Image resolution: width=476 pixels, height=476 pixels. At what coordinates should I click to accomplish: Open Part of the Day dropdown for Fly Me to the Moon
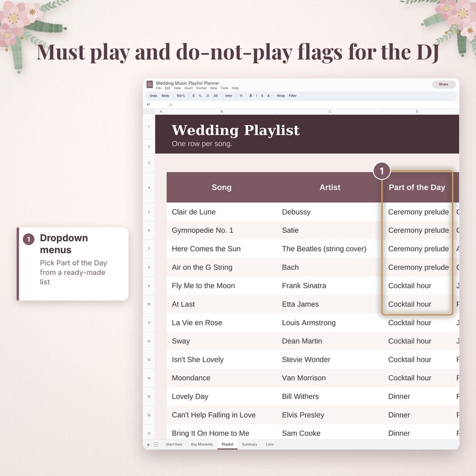[418, 286]
